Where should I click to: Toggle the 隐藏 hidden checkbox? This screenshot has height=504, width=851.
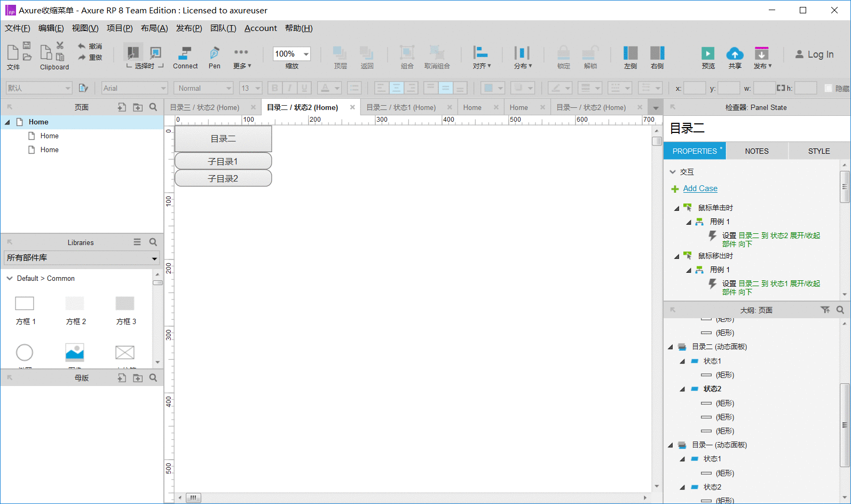tap(829, 88)
